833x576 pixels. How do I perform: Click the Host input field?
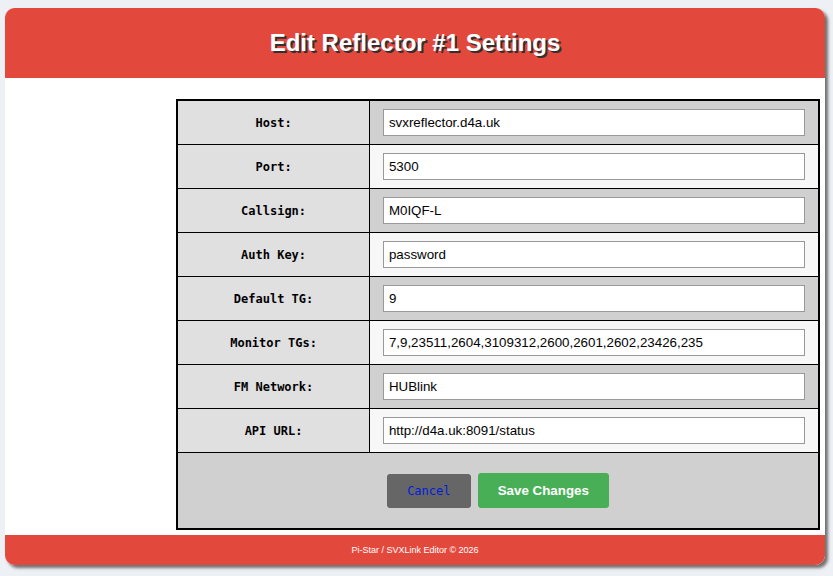[593, 123]
